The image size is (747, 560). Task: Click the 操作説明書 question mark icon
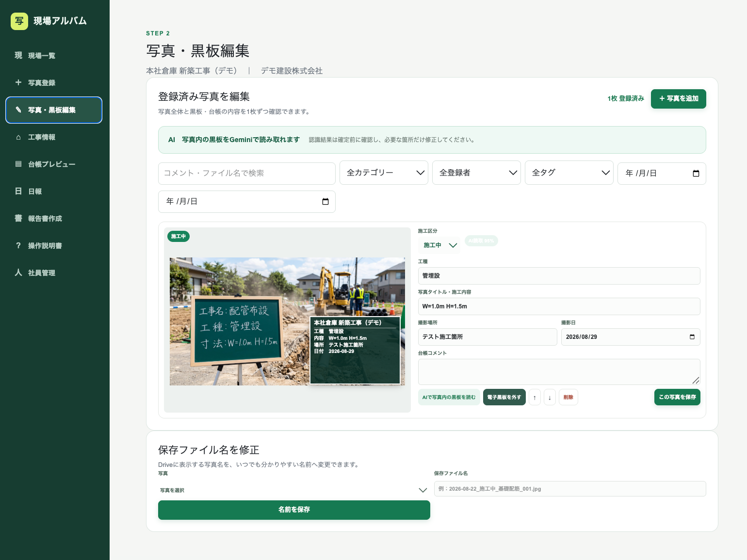(18, 246)
